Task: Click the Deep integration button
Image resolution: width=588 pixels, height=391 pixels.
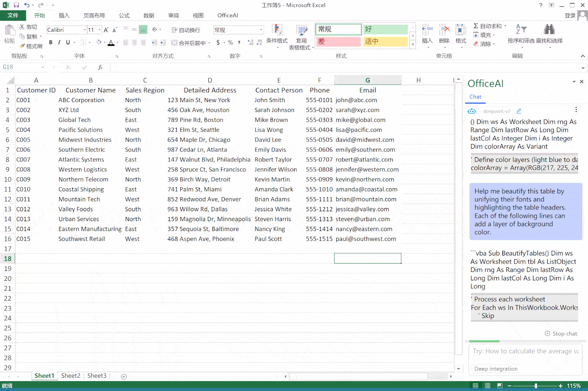Action: click(496, 369)
